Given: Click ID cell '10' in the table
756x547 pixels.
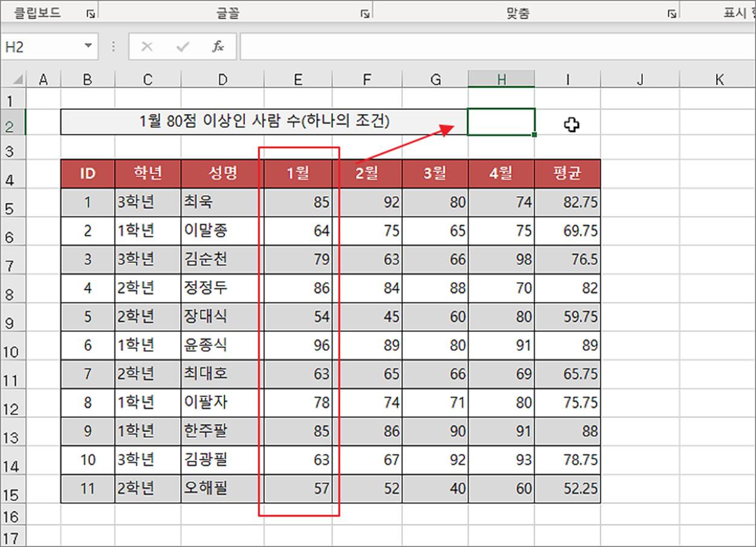Looking at the screenshot, I should (x=88, y=460).
